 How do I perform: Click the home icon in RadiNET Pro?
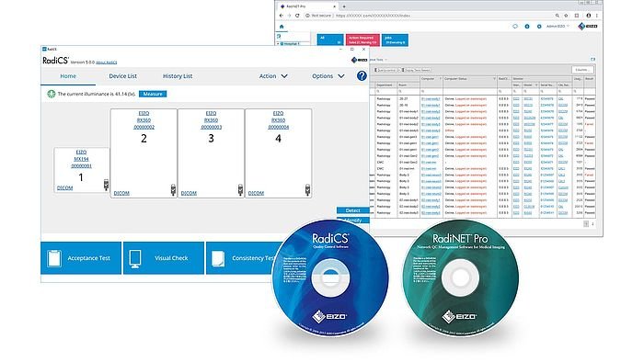[x=282, y=27]
